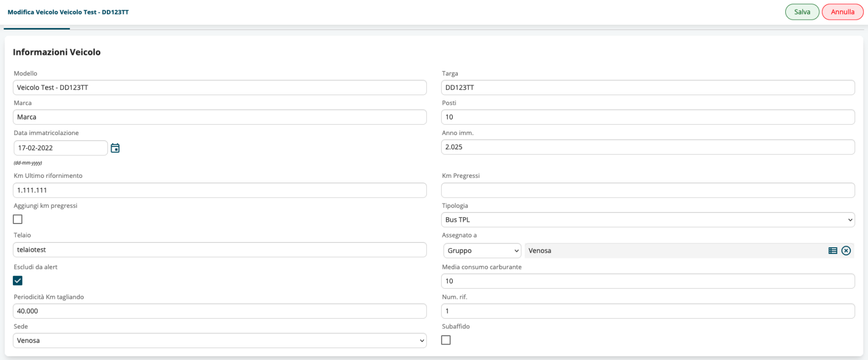The width and height of the screenshot is (868, 360).
Task: Focus the Marca text field
Action: point(220,117)
